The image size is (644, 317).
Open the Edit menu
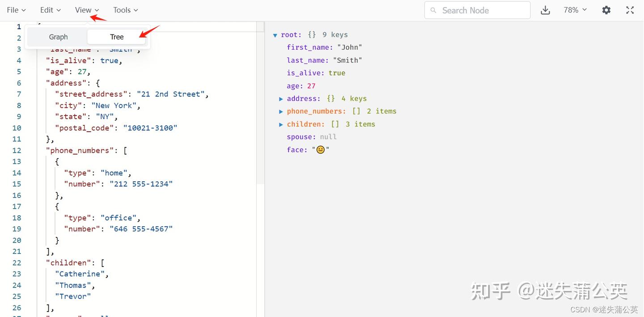pos(50,10)
